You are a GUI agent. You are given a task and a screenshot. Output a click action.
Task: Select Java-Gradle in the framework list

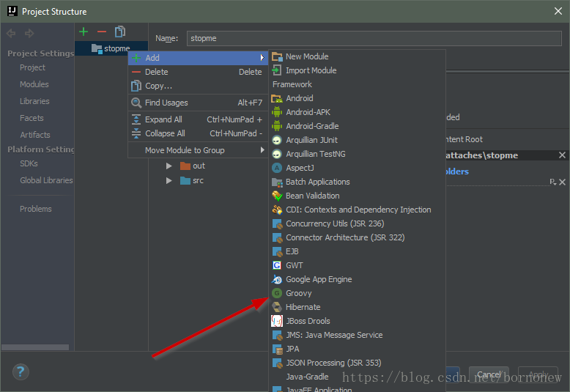357,377
